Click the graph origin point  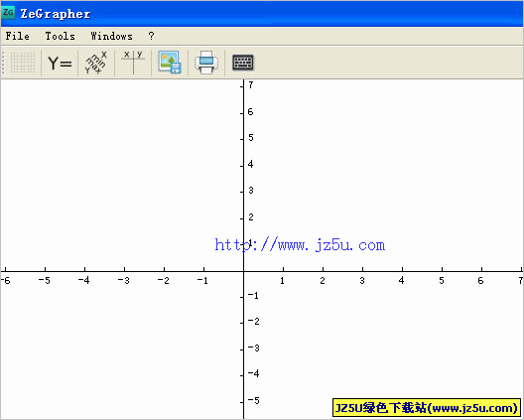click(243, 271)
